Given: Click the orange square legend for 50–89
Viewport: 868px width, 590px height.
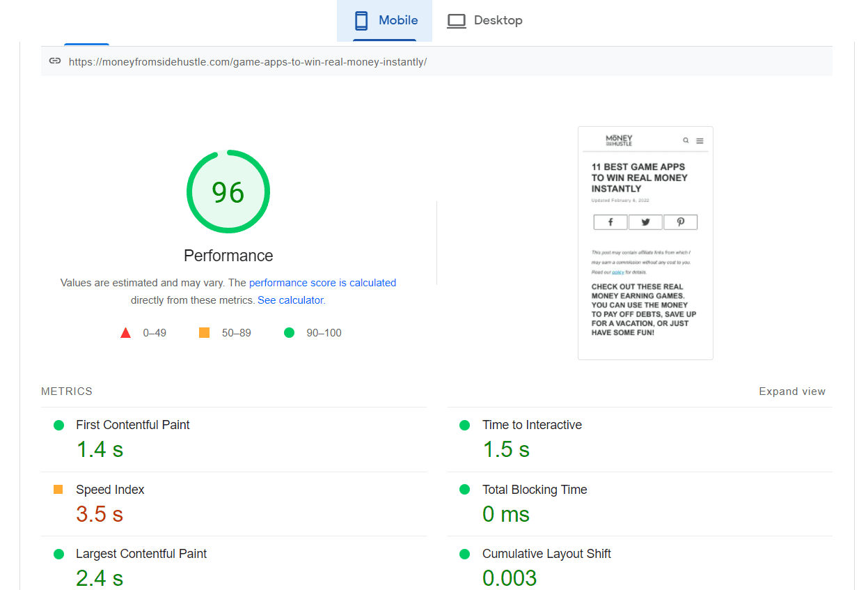Looking at the screenshot, I should pyautogui.click(x=204, y=332).
